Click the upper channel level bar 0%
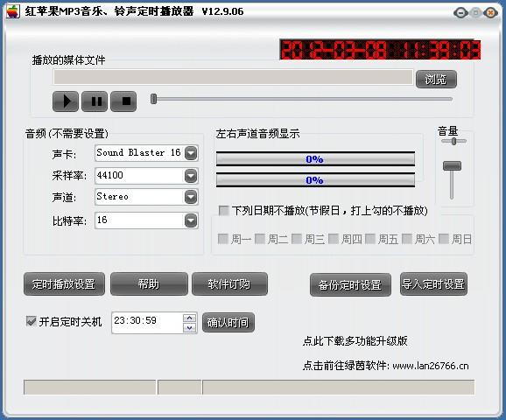The width and height of the screenshot is (506, 420). click(315, 159)
